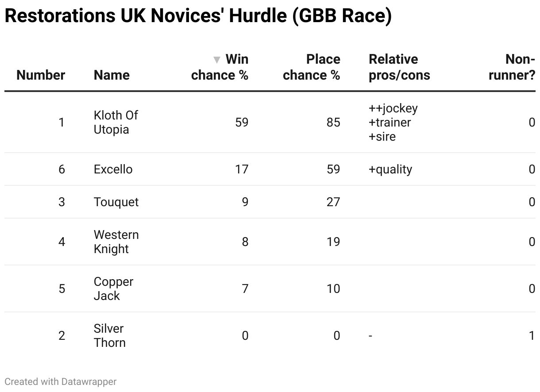This screenshot has height=392, width=540.
Task: Click win chance value 59
Action: (x=242, y=122)
